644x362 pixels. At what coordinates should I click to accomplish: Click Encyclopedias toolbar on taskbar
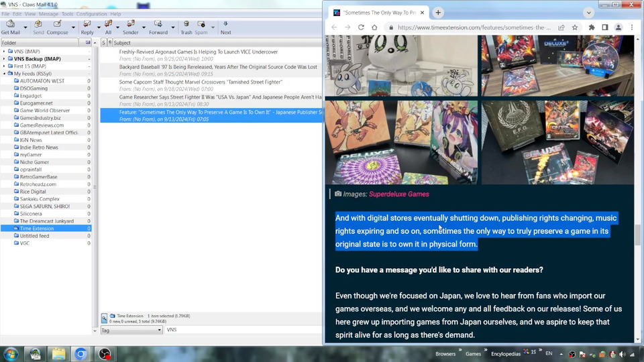(506, 354)
